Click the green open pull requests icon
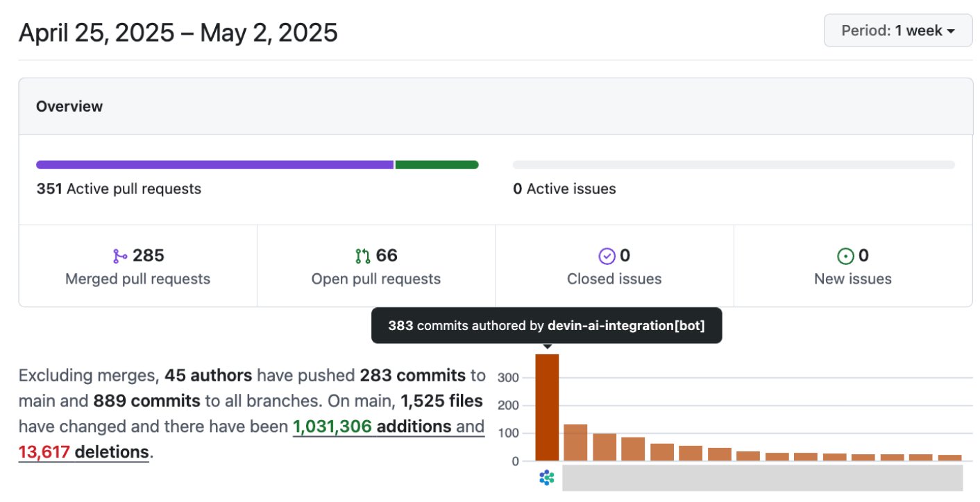 click(362, 257)
